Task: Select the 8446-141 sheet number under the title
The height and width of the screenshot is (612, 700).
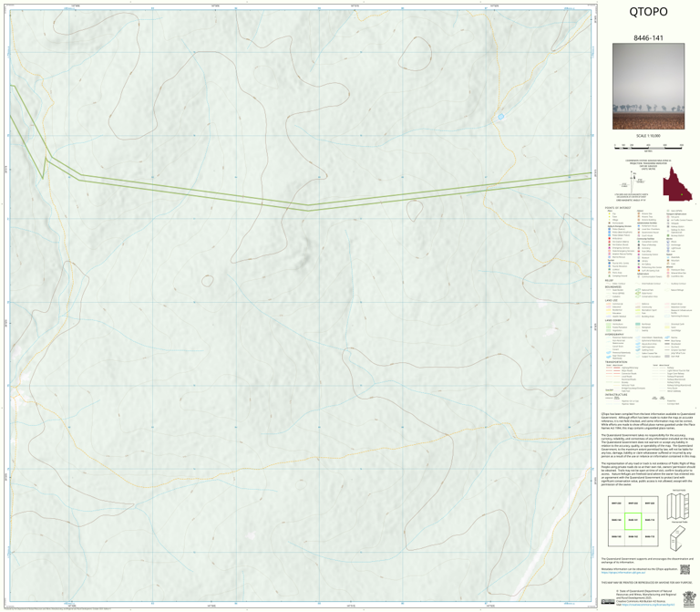Action: pyautogui.click(x=648, y=38)
